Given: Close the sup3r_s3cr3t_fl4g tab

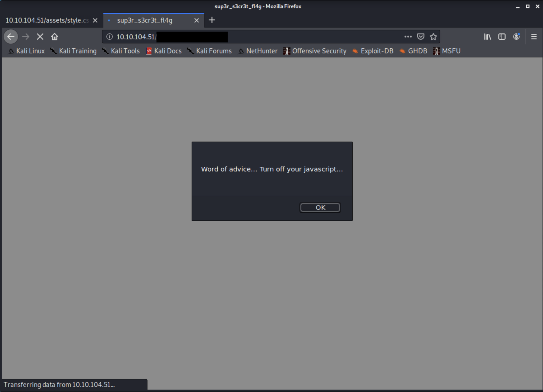Looking at the screenshot, I should point(197,20).
